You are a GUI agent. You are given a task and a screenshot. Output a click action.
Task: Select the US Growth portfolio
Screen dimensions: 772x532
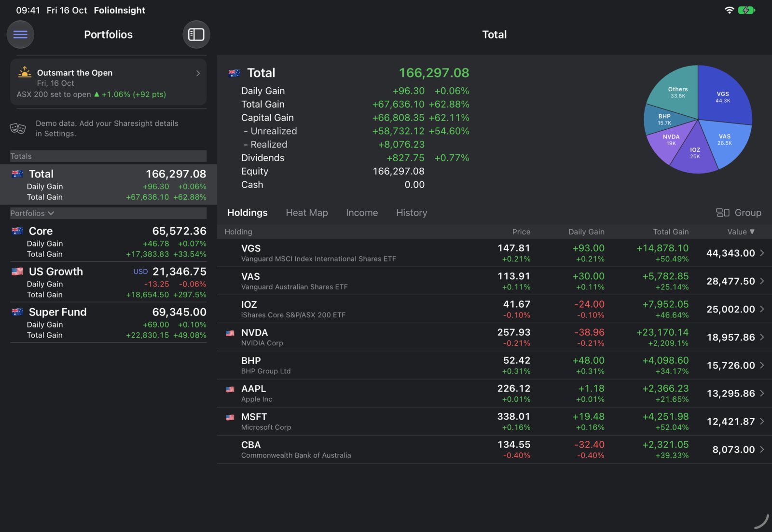coord(109,282)
